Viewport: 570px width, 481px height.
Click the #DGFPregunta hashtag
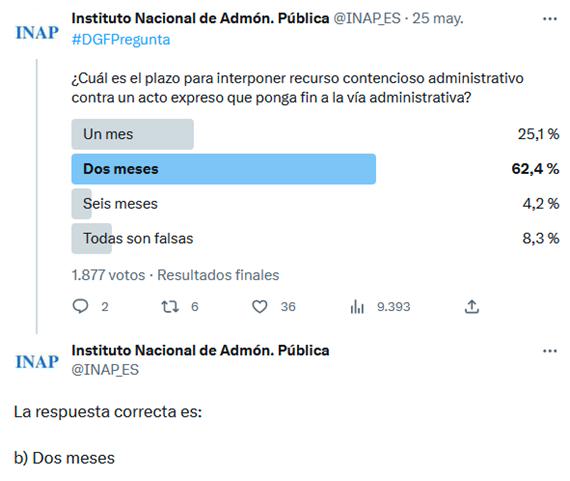(x=121, y=40)
